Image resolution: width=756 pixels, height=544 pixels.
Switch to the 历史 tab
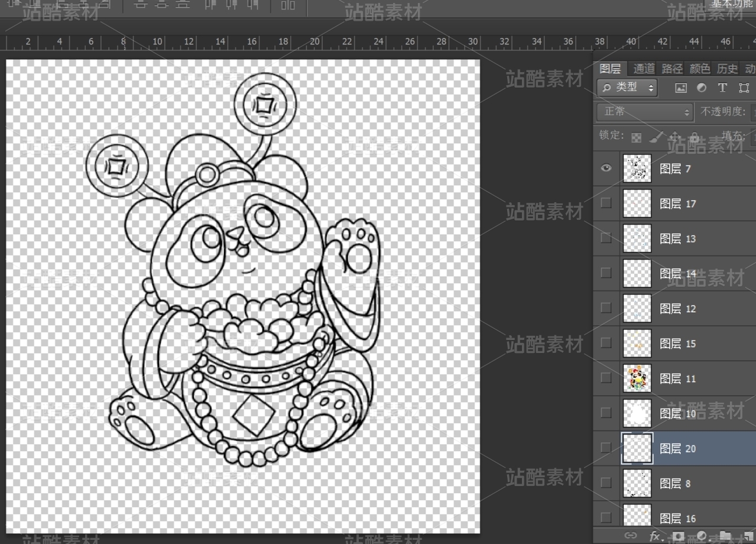pos(728,69)
